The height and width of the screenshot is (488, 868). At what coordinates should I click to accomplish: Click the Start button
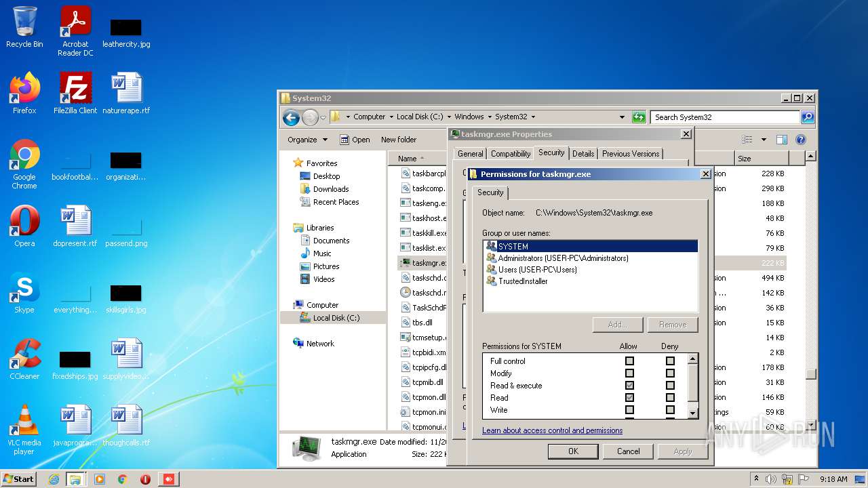[19, 479]
